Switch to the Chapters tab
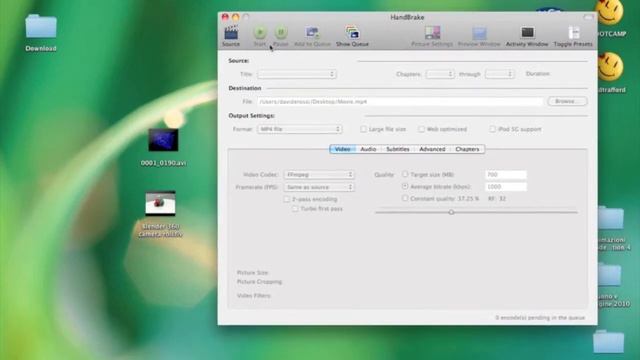 pos(467,149)
